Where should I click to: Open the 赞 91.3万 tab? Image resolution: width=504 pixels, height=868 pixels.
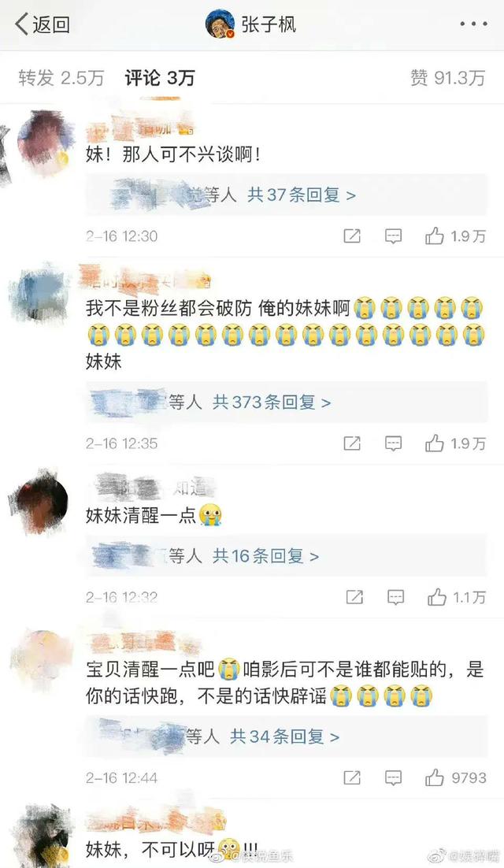coord(447,77)
